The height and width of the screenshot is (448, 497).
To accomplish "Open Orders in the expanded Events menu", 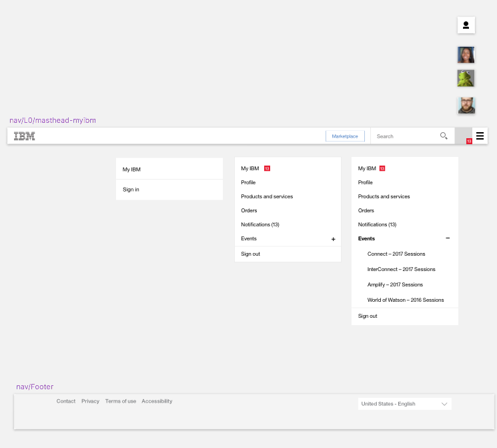I will tap(366, 210).
